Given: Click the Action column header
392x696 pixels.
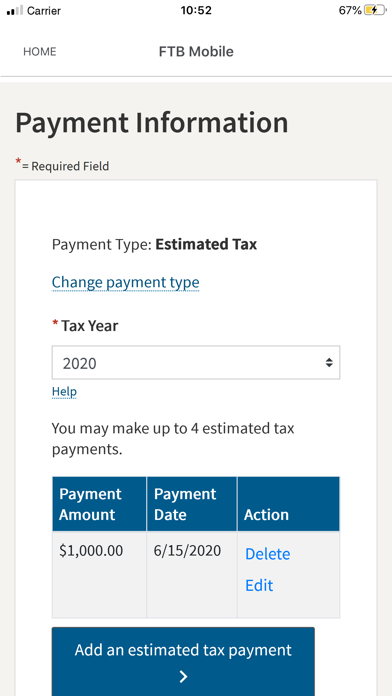Looking at the screenshot, I should pos(289,504).
